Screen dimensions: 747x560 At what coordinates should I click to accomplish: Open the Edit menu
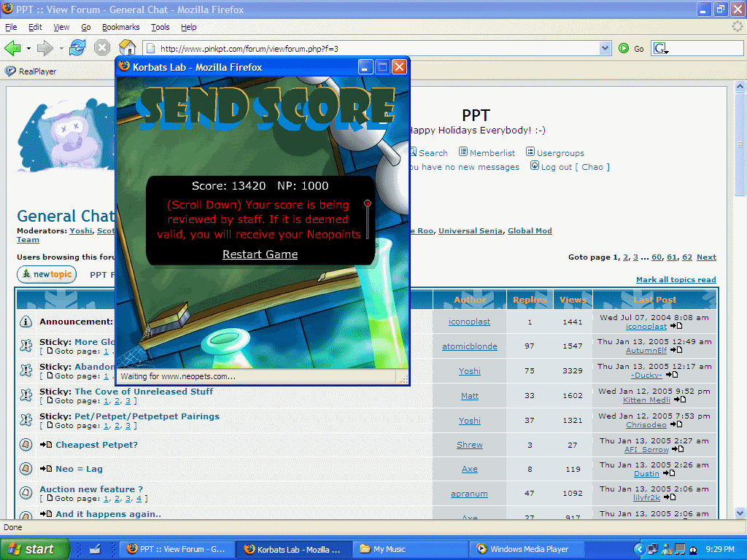point(35,27)
